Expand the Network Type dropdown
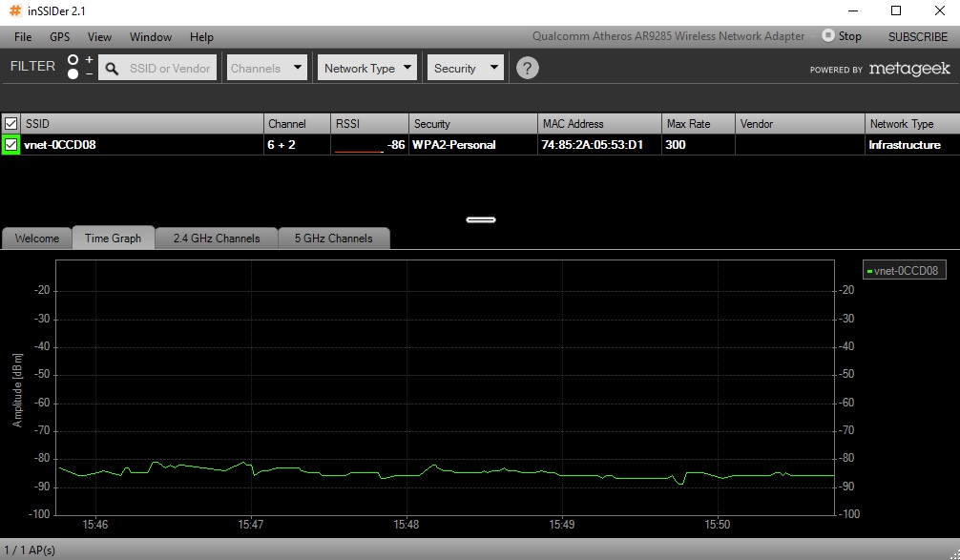 point(366,68)
